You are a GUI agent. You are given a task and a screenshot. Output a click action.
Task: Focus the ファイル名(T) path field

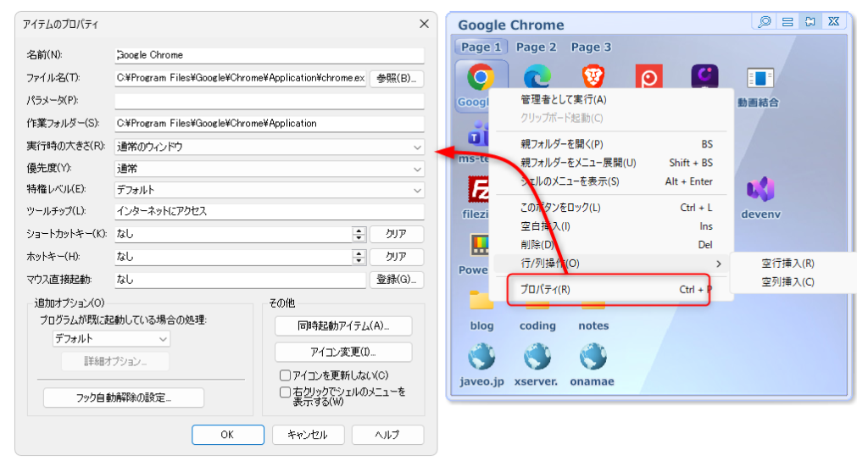(241, 78)
